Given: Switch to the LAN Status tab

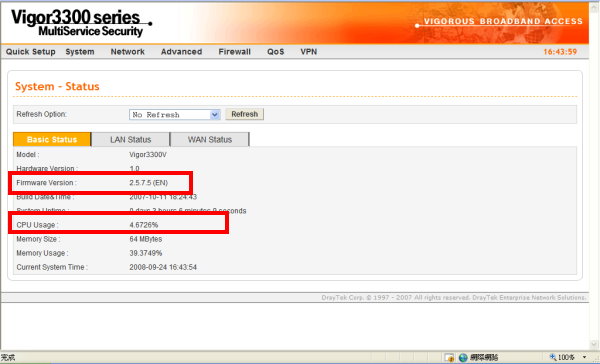Looking at the screenshot, I should point(130,139).
